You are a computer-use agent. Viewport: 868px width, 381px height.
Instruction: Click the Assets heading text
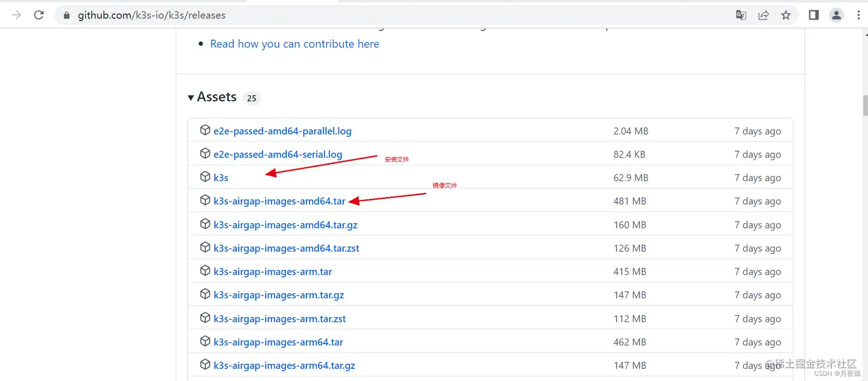[x=216, y=97]
